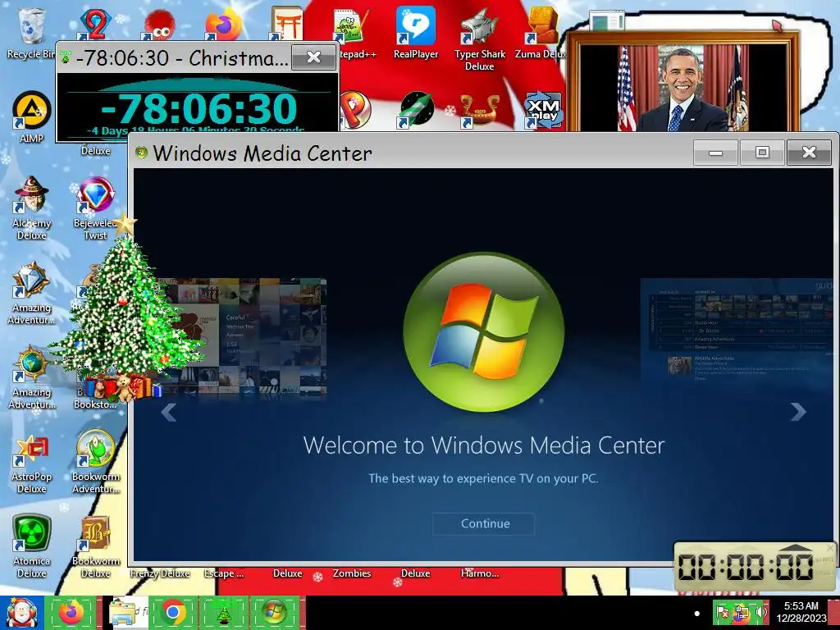This screenshot has height=630, width=840.
Task: Open Bejeweled Twist desktop shortcut
Action: point(95,208)
